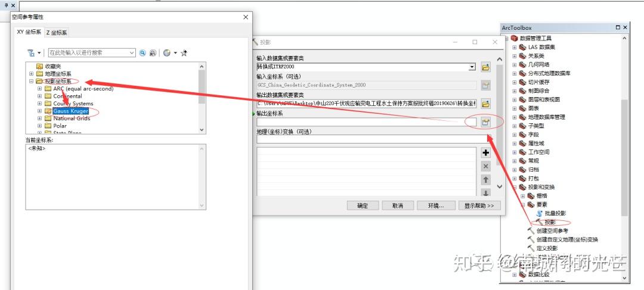This screenshot has width=644, height=290.
Task: Click the 环境... button
Action: pyautogui.click(x=436, y=205)
